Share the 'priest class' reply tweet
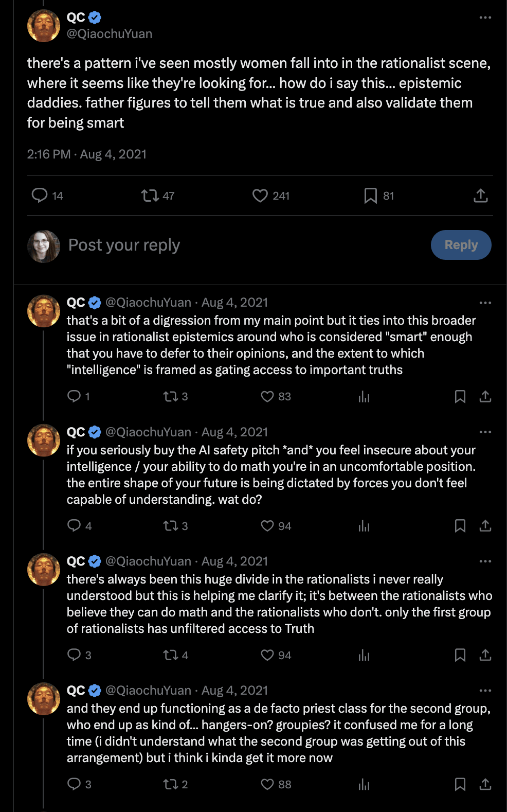The width and height of the screenshot is (507, 812). coord(485,784)
